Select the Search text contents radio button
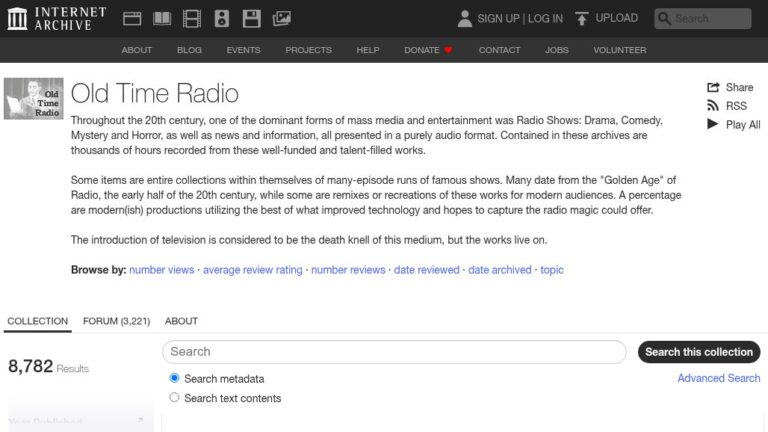 click(175, 398)
